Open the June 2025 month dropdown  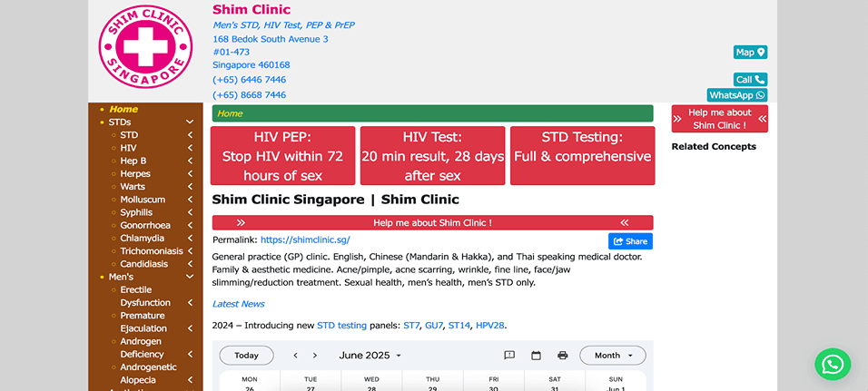[x=370, y=355]
